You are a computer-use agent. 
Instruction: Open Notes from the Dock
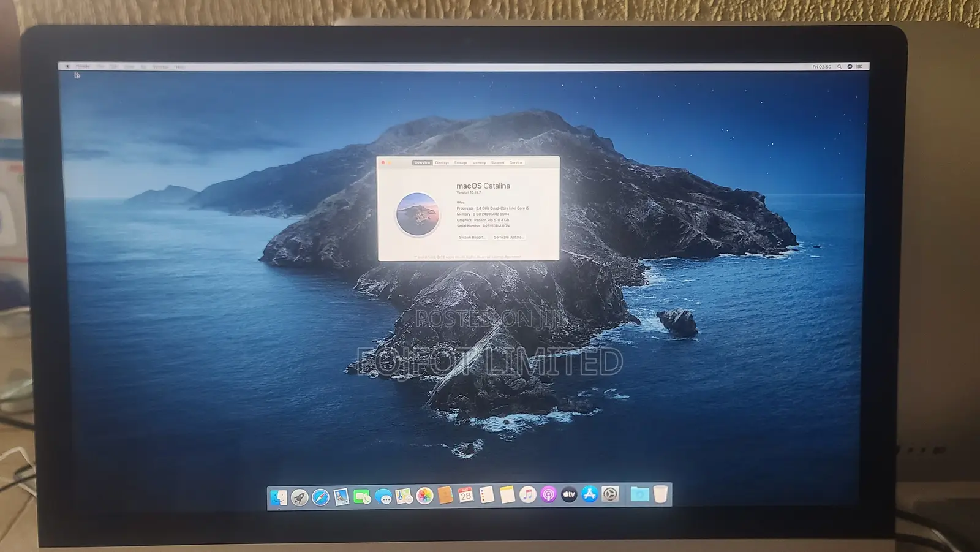click(507, 494)
